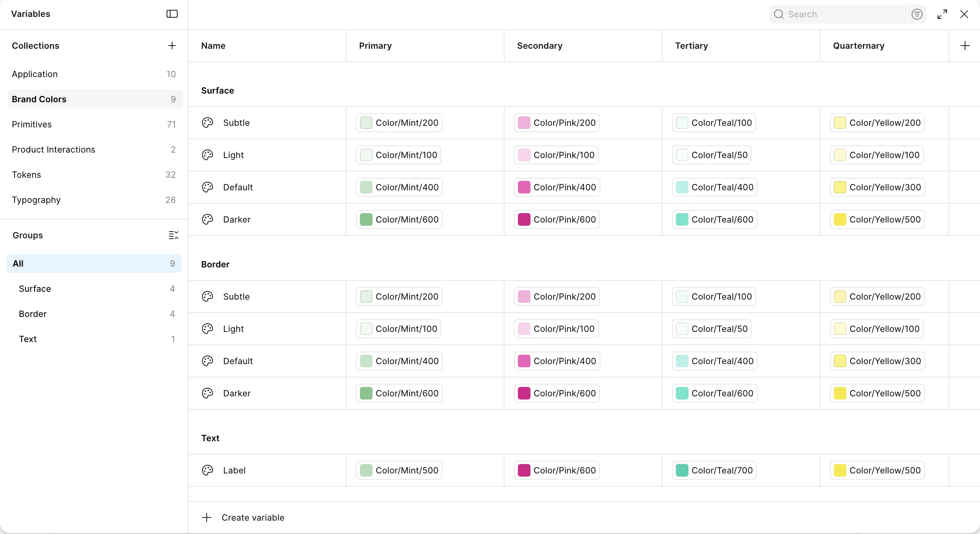Toggle the sidebar panel icon
The height and width of the screenshot is (534, 980).
click(x=172, y=14)
